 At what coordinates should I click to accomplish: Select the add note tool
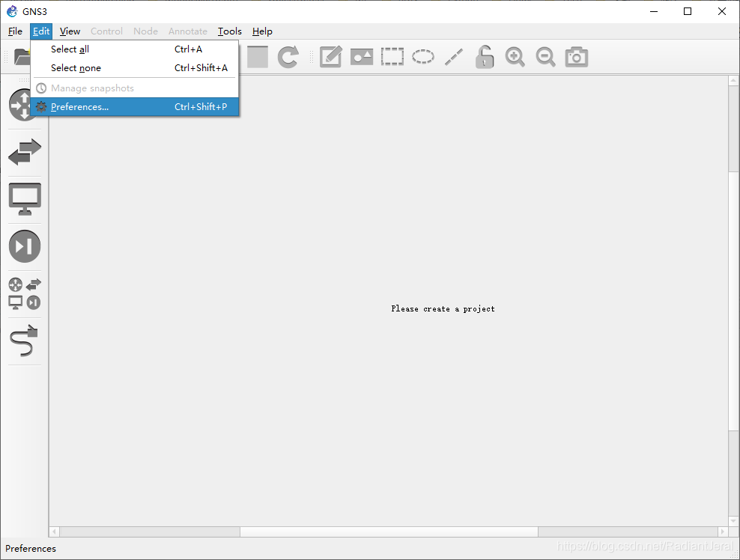point(331,57)
